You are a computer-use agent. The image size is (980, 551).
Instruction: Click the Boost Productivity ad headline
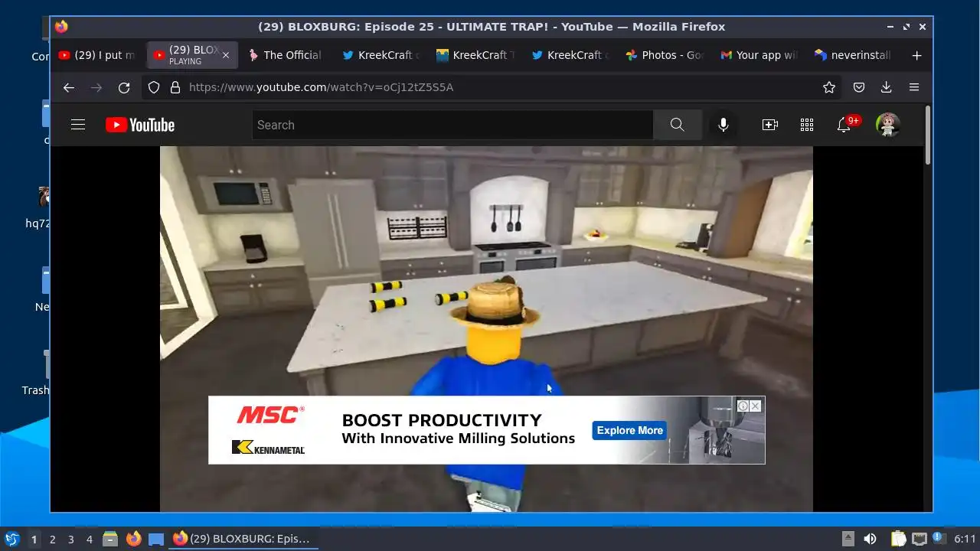[442, 420]
